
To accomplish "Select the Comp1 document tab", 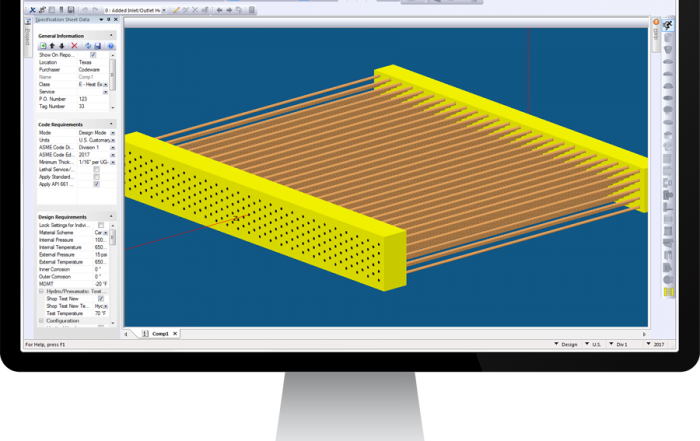I will [x=158, y=333].
